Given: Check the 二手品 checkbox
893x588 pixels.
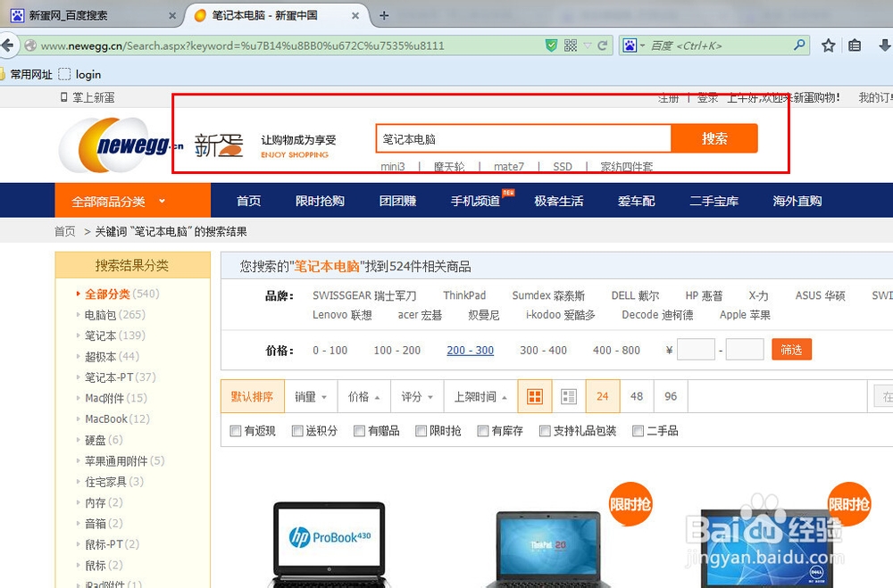Looking at the screenshot, I should 638,431.
